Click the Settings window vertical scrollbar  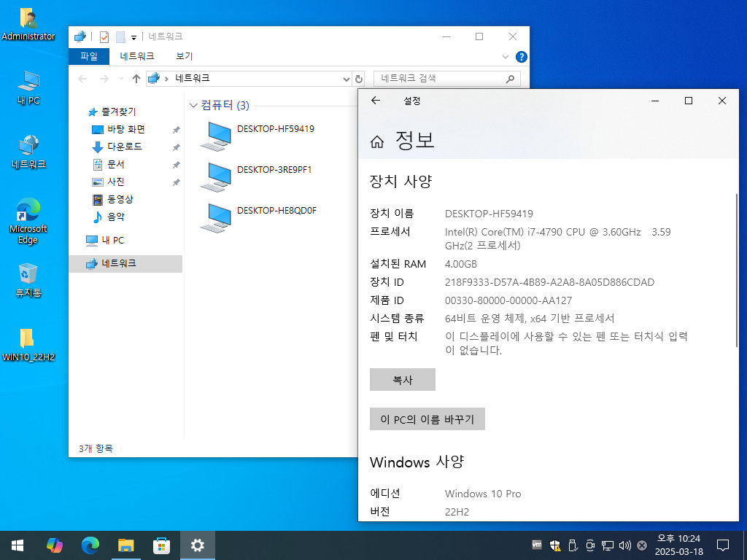pyautogui.click(x=737, y=270)
